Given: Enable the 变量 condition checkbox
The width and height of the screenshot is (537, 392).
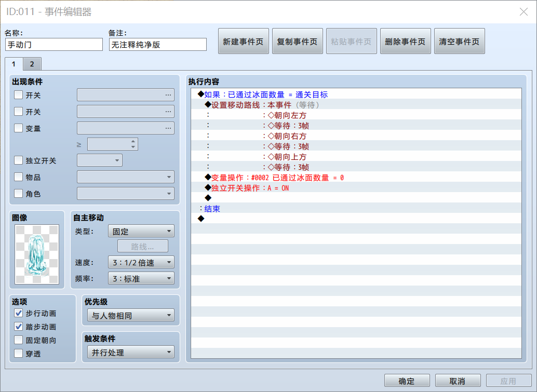Looking at the screenshot, I should pyautogui.click(x=19, y=128).
